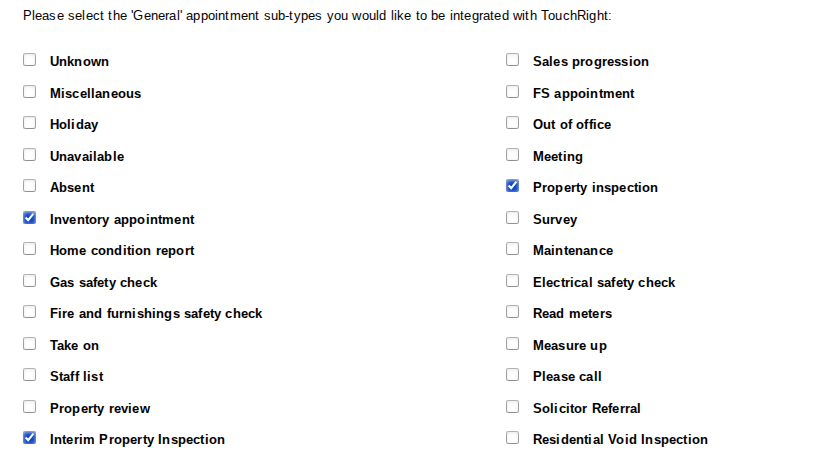Enable Electrical safety check option
Screen dimensions: 815x461
[x=512, y=281]
